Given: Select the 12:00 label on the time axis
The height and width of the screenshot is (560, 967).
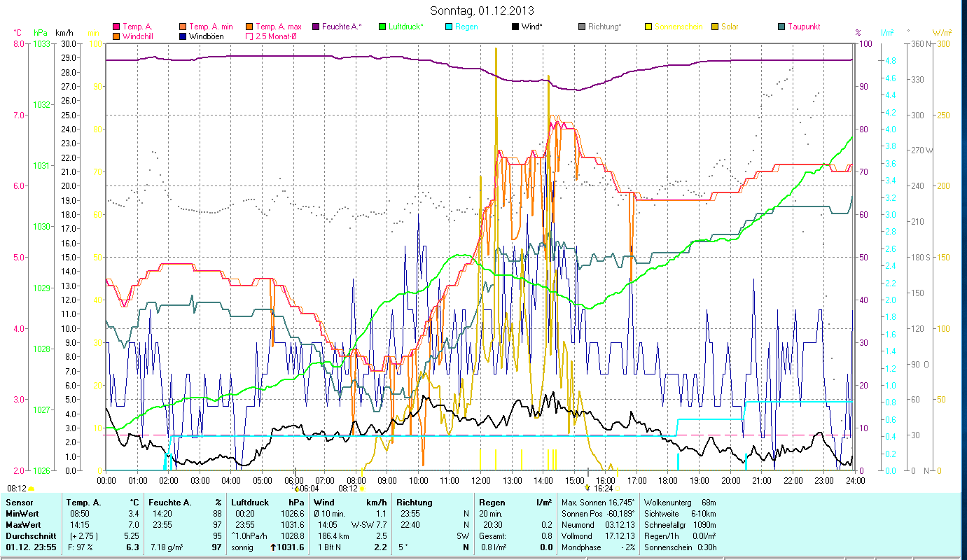Looking at the screenshot, I should pos(481,480).
